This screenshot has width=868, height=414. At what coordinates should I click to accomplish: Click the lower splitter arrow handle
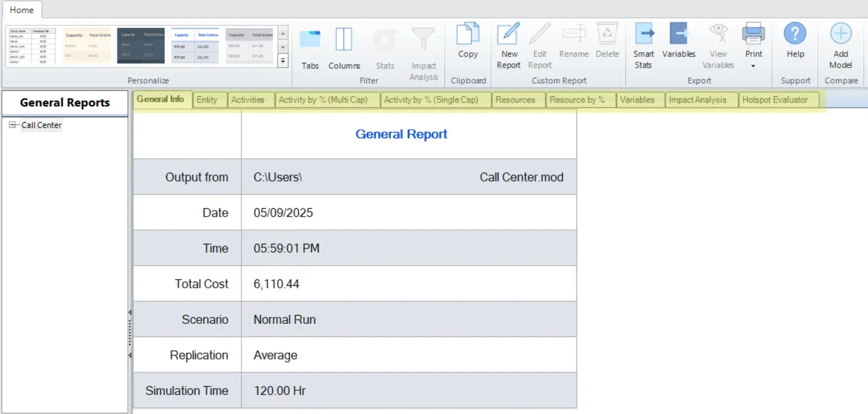130,355
